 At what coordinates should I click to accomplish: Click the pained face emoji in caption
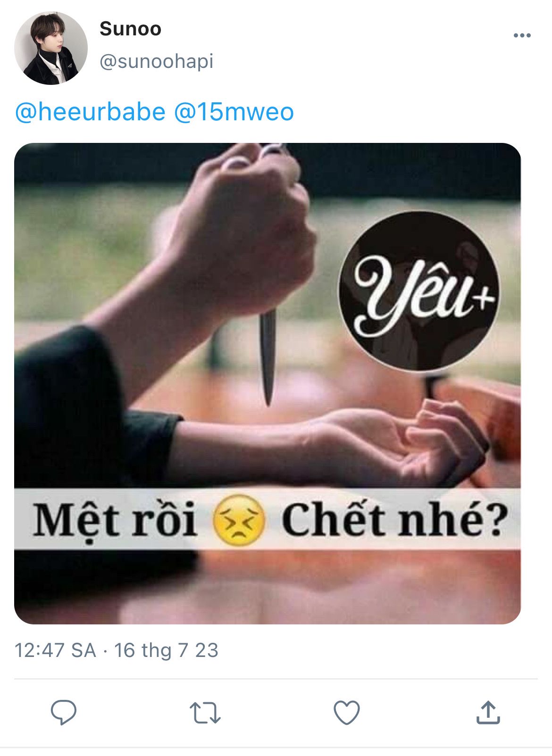point(238,520)
